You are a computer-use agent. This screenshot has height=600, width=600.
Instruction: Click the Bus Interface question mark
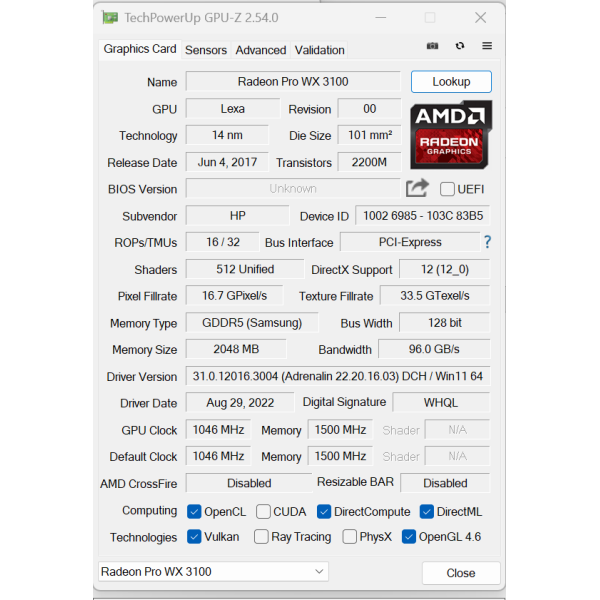[487, 242]
